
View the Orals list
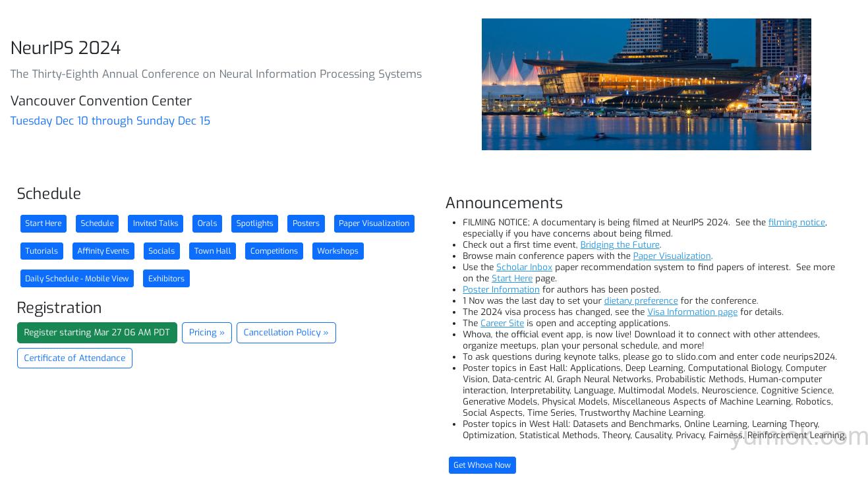point(207,223)
